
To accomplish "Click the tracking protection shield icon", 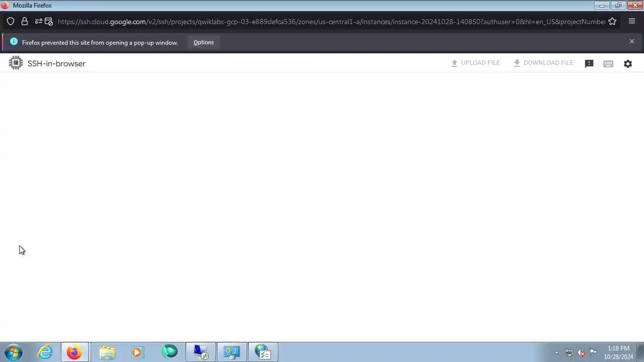I will [x=11, y=21].
